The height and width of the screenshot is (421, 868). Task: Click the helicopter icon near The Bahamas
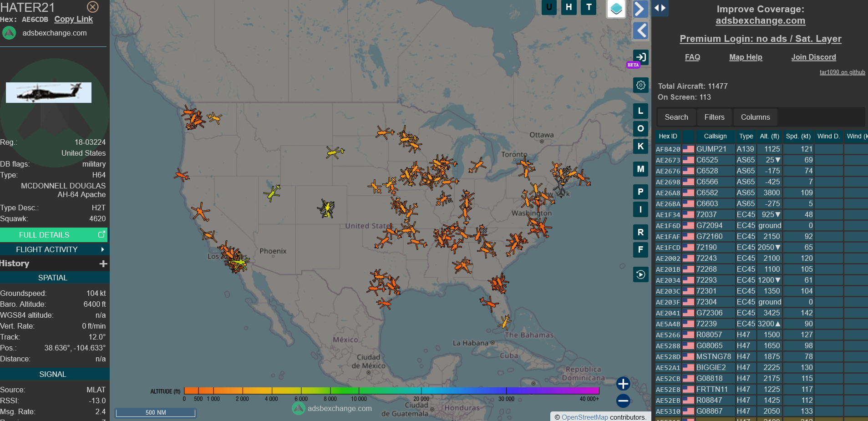click(504, 322)
